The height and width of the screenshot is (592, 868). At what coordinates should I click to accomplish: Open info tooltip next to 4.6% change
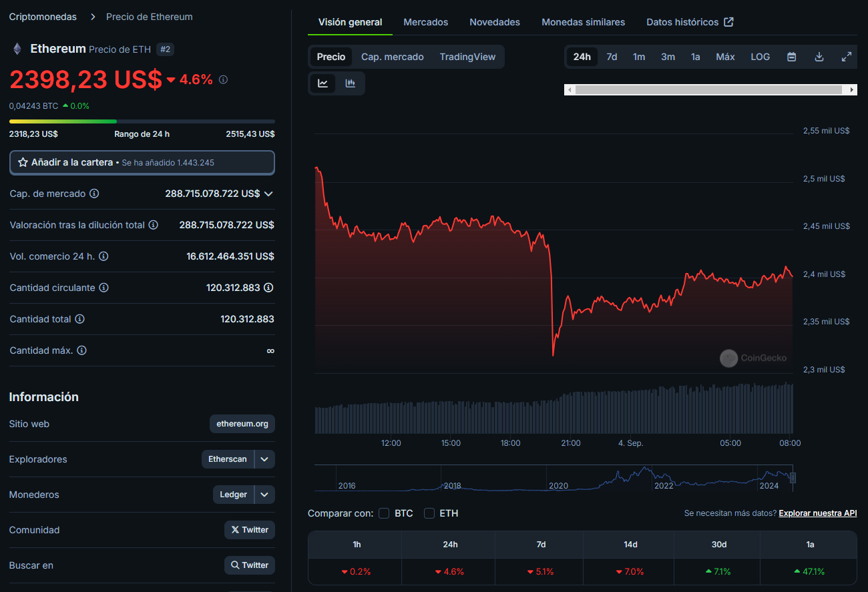[x=223, y=79]
